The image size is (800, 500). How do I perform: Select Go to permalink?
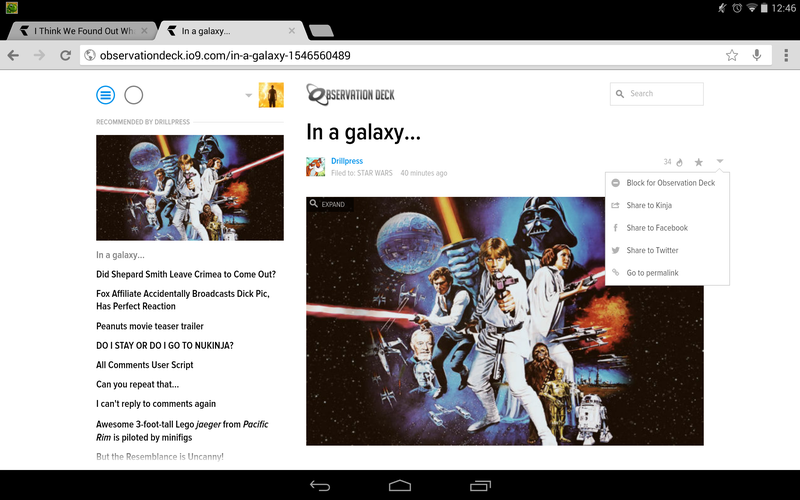[667, 272]
